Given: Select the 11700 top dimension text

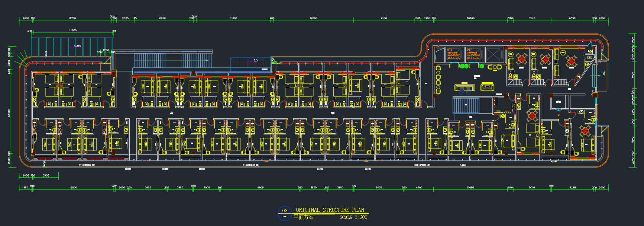Looking at the screenshot, I should 72,18.
